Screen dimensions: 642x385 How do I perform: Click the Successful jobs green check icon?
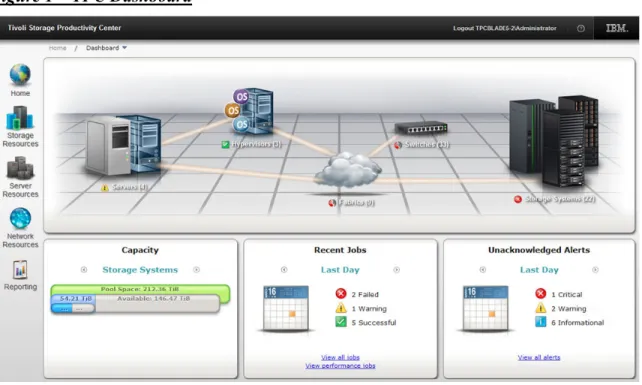pyautogui.click(x=341, y=322)
